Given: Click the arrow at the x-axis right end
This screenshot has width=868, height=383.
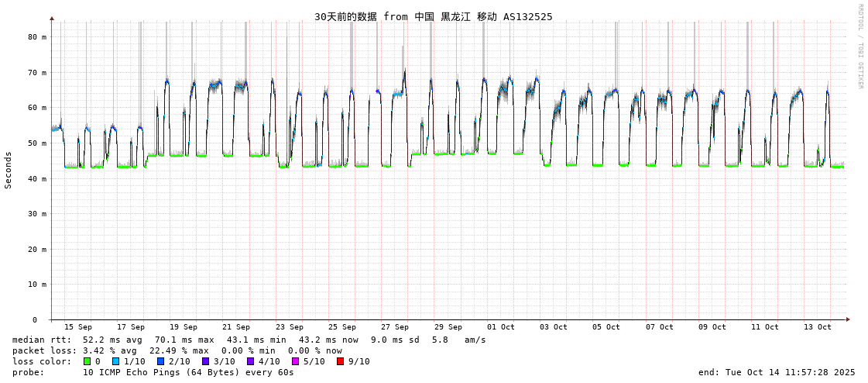Looking at the screenshot, I should point(848,319).
